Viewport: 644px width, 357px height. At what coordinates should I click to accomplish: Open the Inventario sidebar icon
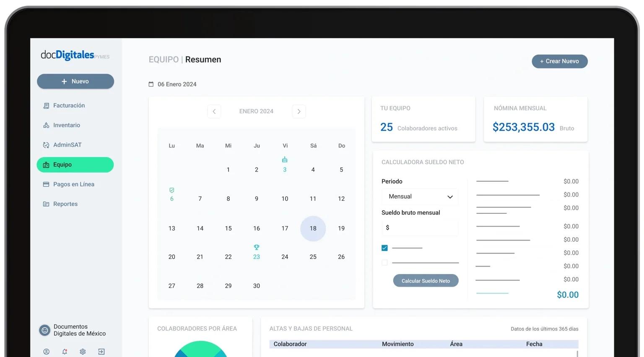coord(46,125)
